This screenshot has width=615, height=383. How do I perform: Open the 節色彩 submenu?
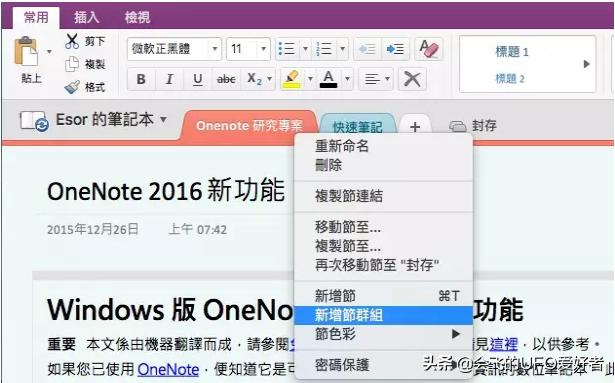tap(384, 334)
